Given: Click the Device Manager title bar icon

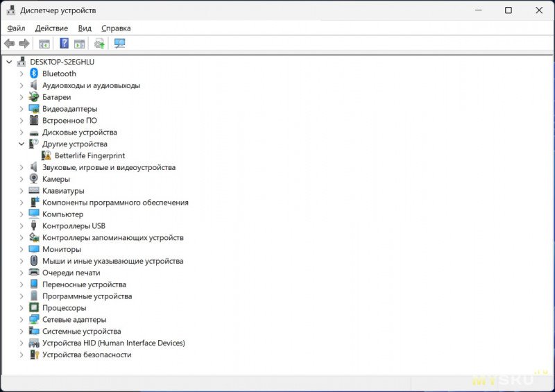Looking at the screenshot, I should tap(11, 10).
